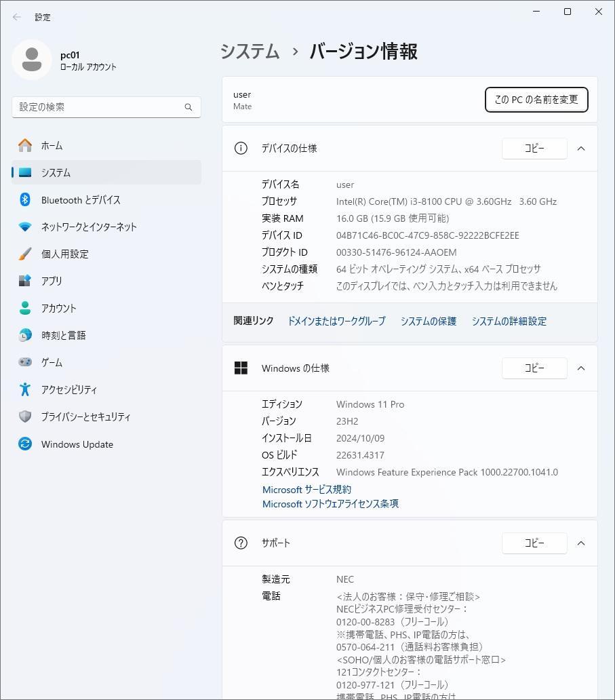The height and width of the screenshot is (700, 615).
Task: Copy the Windows の仕様 details
Action: (534, 368)
